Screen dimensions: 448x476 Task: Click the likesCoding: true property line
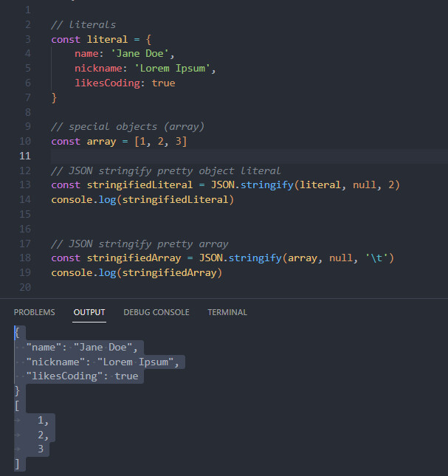tap(125, 83)
